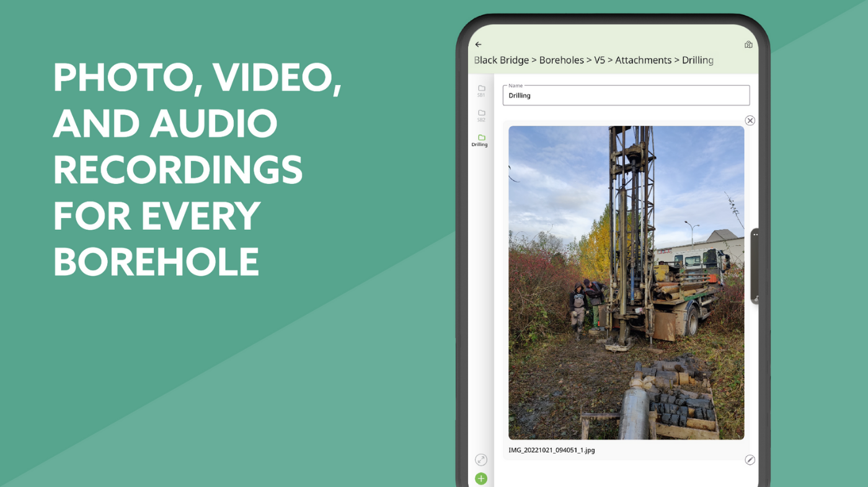The height and width of the screenshot is (487, 868).
Task: Focus the Name input field
Action: 626,95
